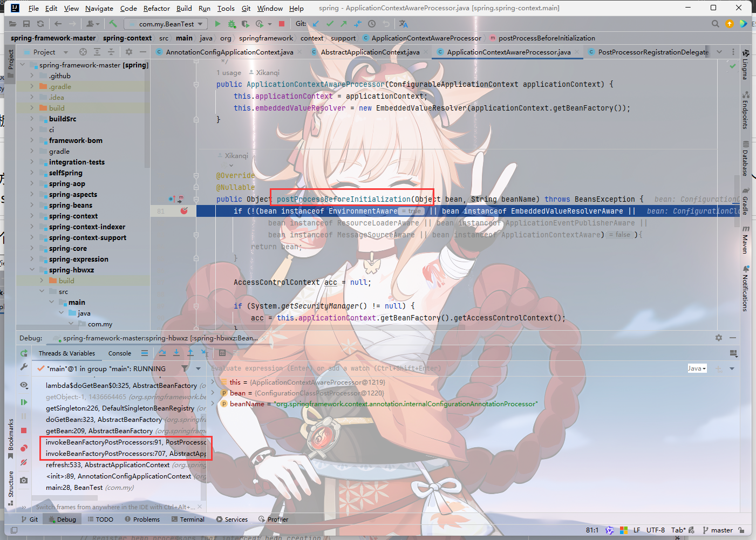This screenshot has width=756, height=540.
Task: Open the Terminal tool window tab
Action: point(188,519)
